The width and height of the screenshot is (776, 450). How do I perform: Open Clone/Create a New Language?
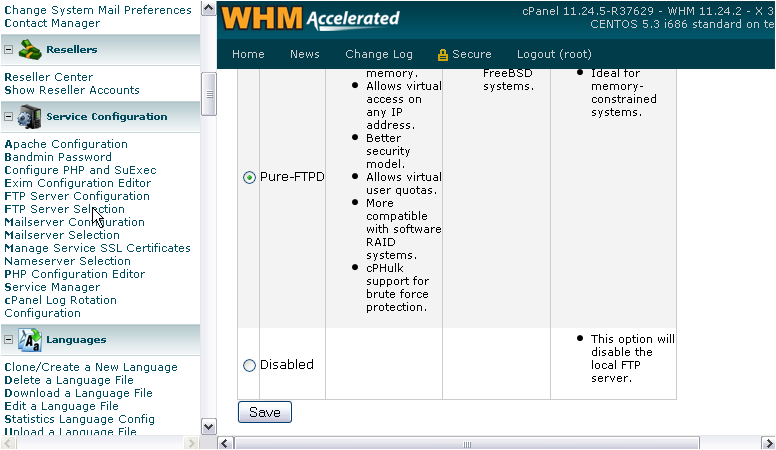click(x=91, y=367)
